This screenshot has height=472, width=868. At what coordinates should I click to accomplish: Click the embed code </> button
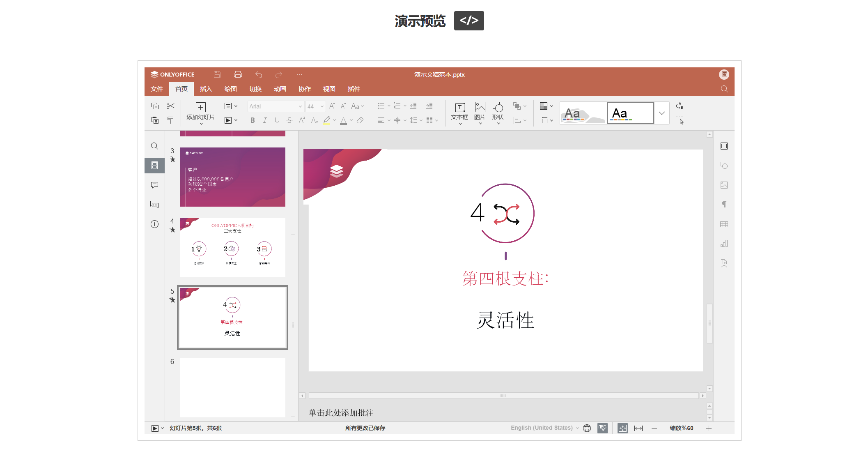pyautogui.click(x=468, y=21)
